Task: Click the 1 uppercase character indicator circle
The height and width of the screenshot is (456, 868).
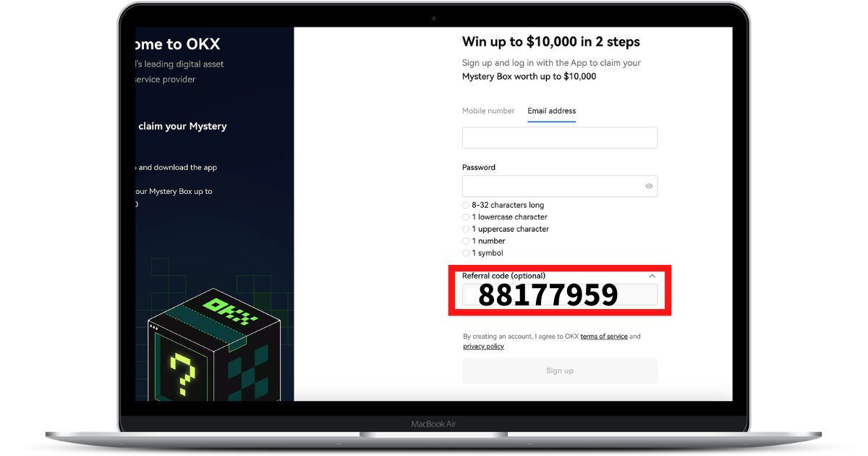Action: pyautogui.click(x=466, y=229)
